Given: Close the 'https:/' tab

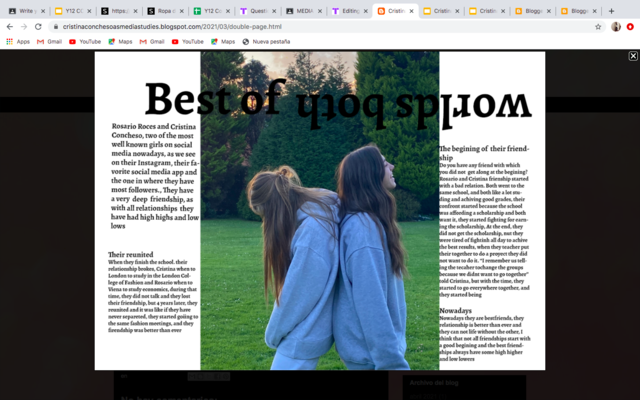Looking at the screenshot, I should 136,11.
